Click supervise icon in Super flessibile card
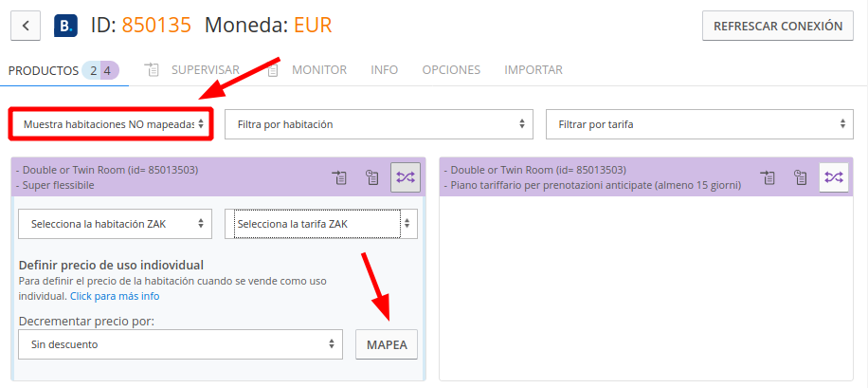Screen dimensions: 868x388 (340, 177)
